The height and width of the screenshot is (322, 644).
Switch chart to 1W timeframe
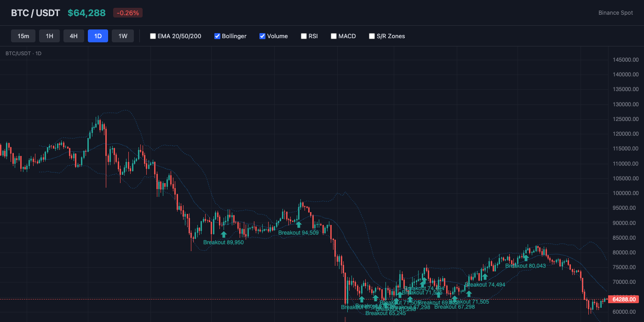coord(123,36)
